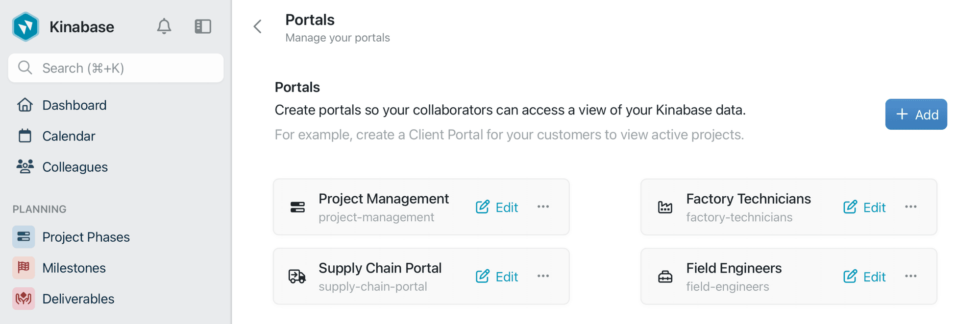Screen dimensions: 980x324
Task: Collapse the sidebar using the panel icon
Action: pyautogui.click(x=203, y=26)
